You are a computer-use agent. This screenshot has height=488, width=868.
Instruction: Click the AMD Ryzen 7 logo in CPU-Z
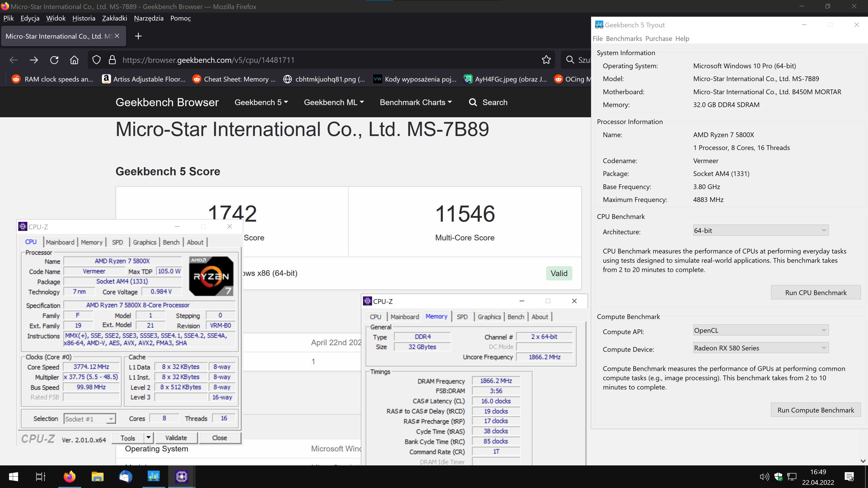click(x=211, y=276)
